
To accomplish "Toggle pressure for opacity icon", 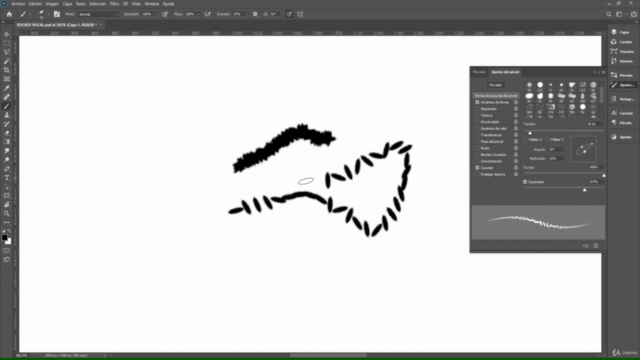I will click(x=165, y=14).
